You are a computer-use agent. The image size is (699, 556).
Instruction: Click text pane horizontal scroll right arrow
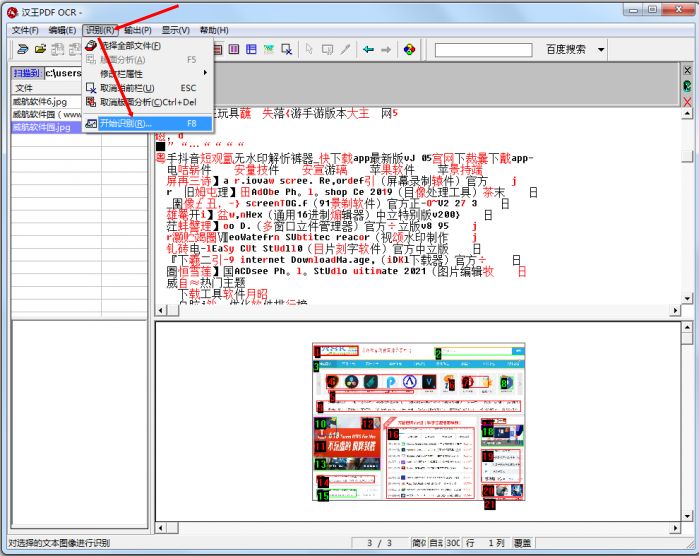(676, 310)
